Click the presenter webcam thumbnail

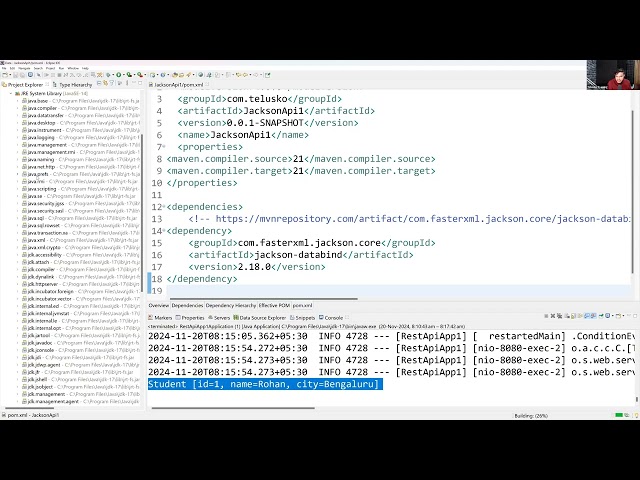click(x=613, y=75)
